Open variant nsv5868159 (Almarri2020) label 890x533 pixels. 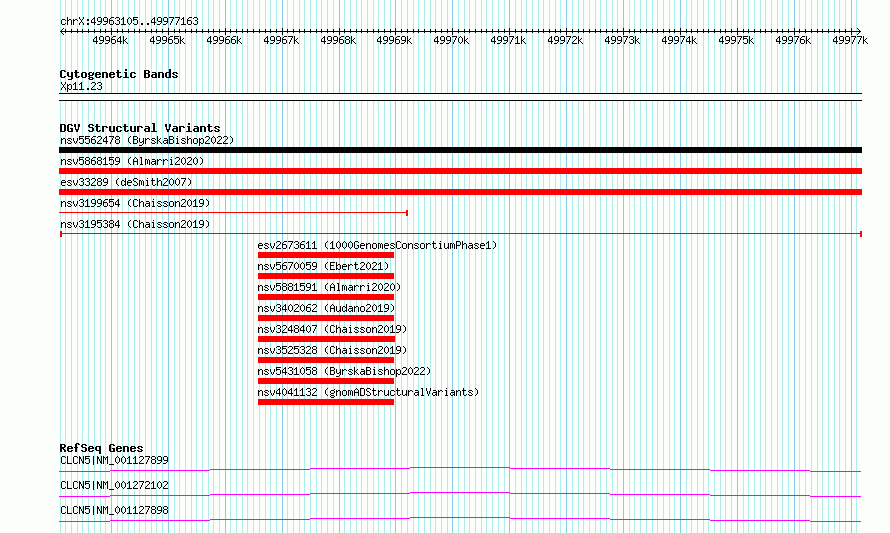[132, 161]
